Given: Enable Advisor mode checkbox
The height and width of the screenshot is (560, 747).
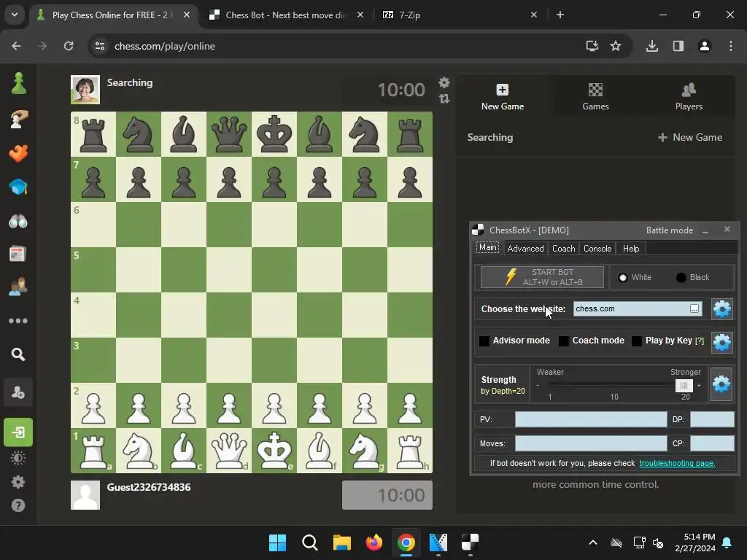Looking at the screenshot, I should coord(484,341).
